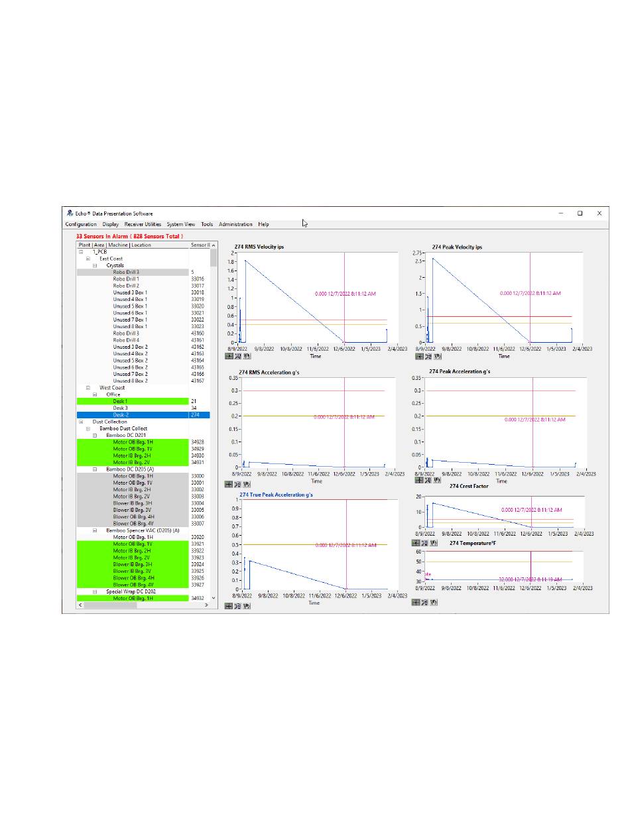Open the System View menu
630x840 pixels.
click(181, 224)
